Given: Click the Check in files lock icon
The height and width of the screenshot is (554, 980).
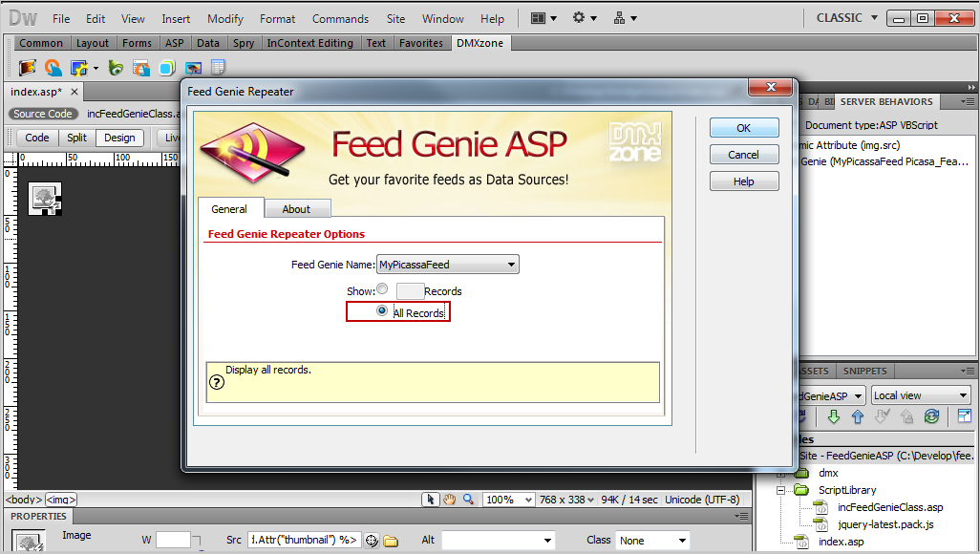Looking at the screenshot, I should tap(906, 416).
